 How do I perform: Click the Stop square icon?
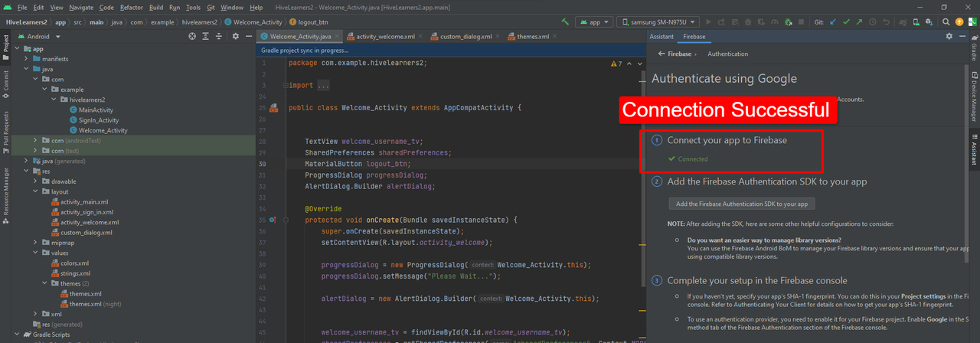click(802, 22)
